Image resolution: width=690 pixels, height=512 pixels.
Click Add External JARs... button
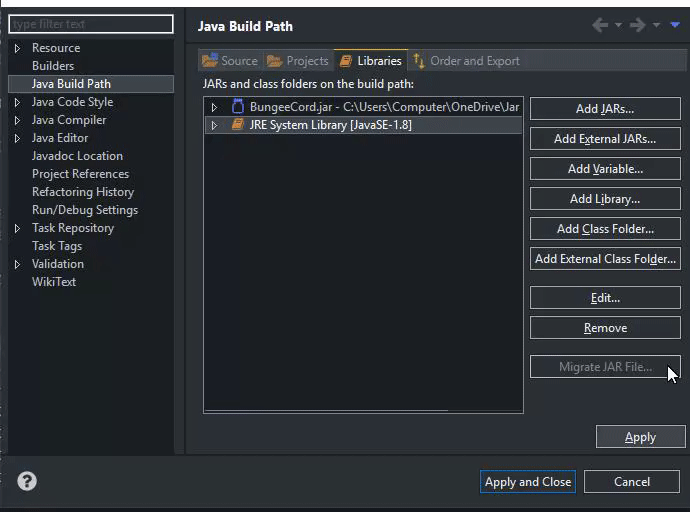(x=605, y=139)
